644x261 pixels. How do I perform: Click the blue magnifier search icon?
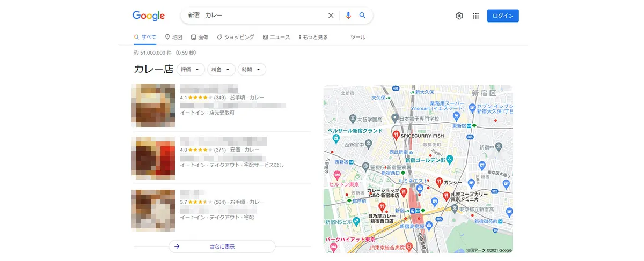(363, 16)
